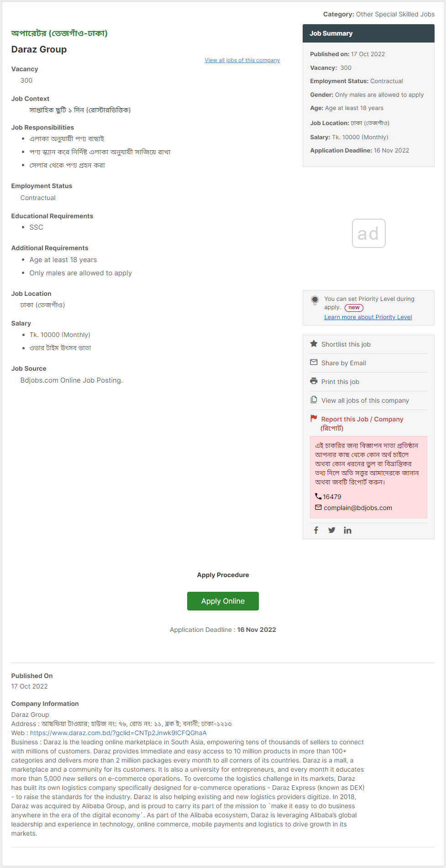
Task: Open the Facebook share icon
Action: pyautogui.click(x=316, y=530)
